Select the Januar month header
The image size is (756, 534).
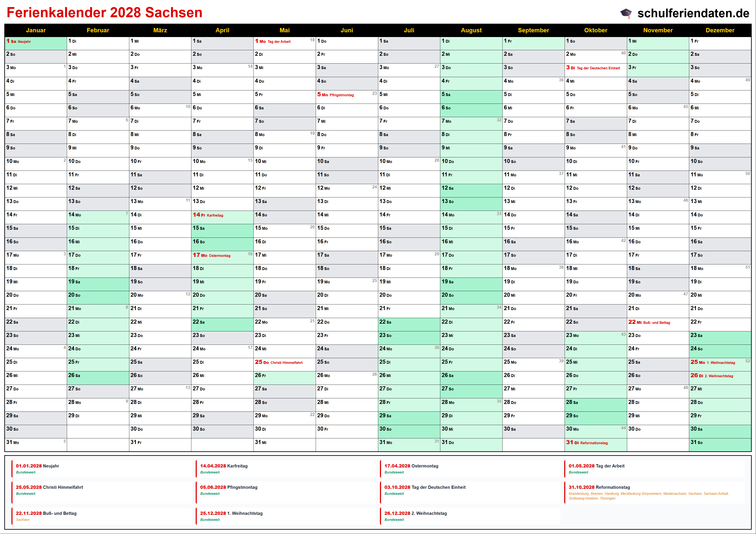[x=36, y=30]
